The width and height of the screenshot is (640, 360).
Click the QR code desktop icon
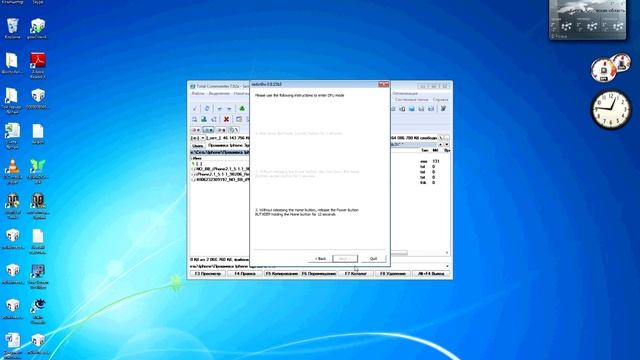coord(38,277)
